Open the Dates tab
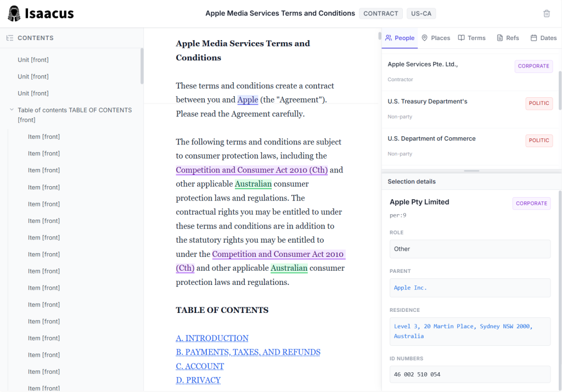Image resolution: width=562 pixels, height=392 pixels. [x=543, y=38]
